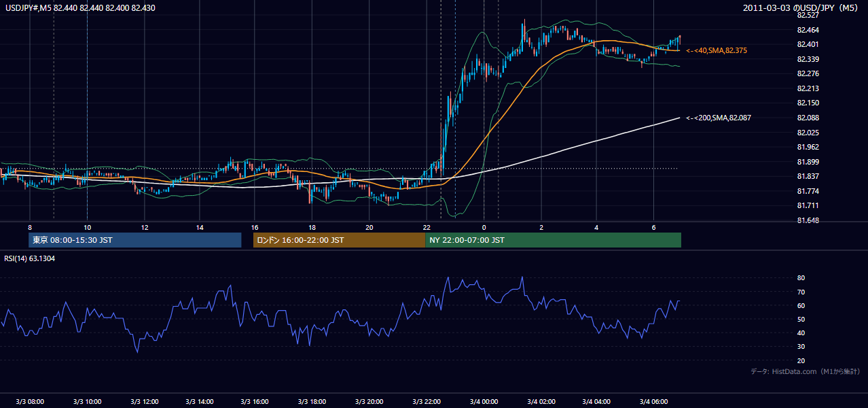The height and width of the screenshot is (408, 868).
Task: Click the RSI(14) 63.1304 indicator label
Action: click(30, 258)
